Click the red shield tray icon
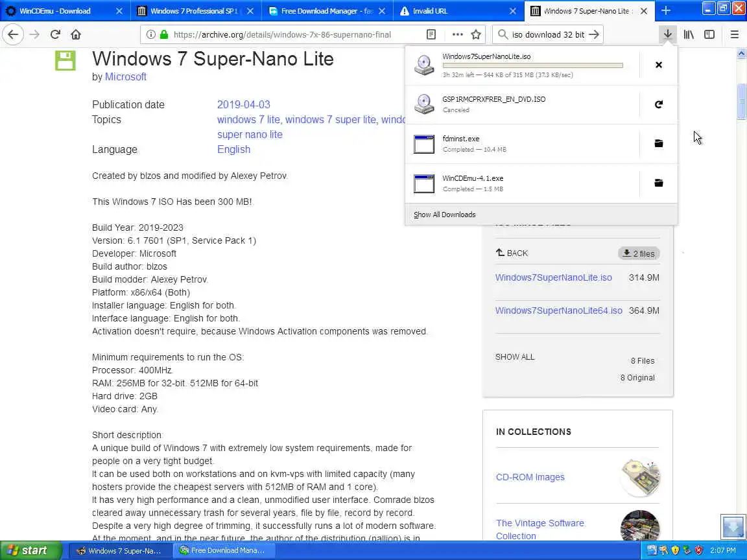This screenshot has height=560, width=747. point(698,550)
